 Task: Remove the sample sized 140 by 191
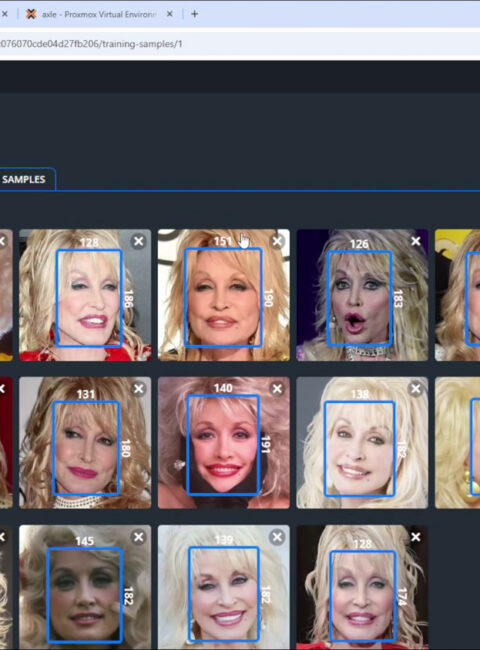click(277, 389)
